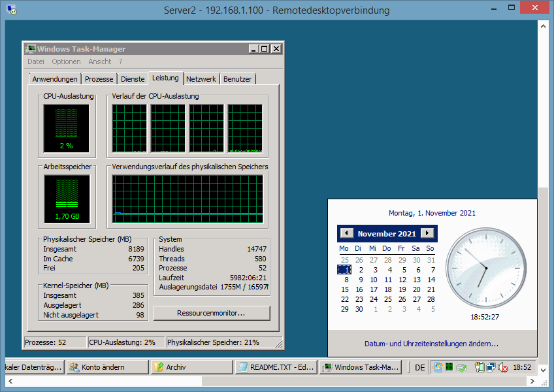Click the physical memory usage history graph
The height and width of the screenshot is (392, 554).
coord(187,199)
